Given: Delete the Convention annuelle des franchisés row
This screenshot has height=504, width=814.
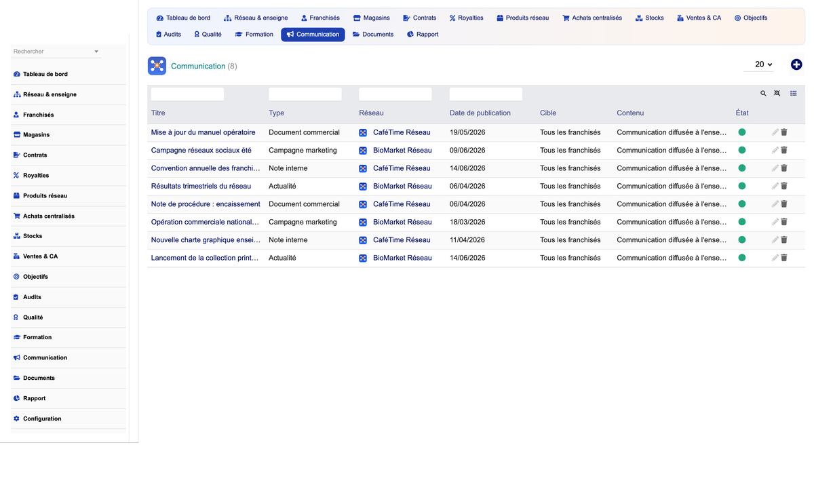Looking at the screenshot, I should (784, 168).
